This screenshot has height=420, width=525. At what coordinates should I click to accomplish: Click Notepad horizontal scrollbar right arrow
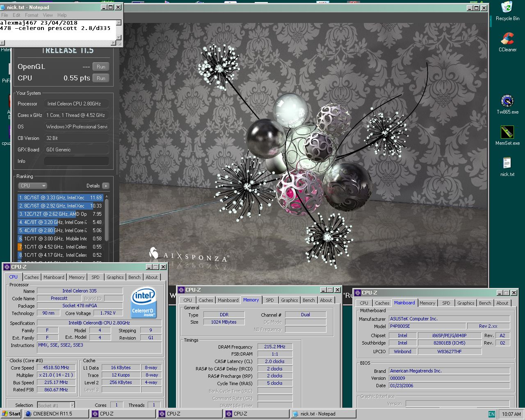click(x=114, y=43)
